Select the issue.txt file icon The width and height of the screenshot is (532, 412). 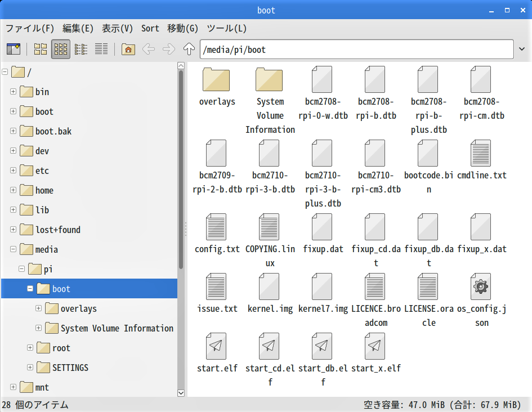216,286
